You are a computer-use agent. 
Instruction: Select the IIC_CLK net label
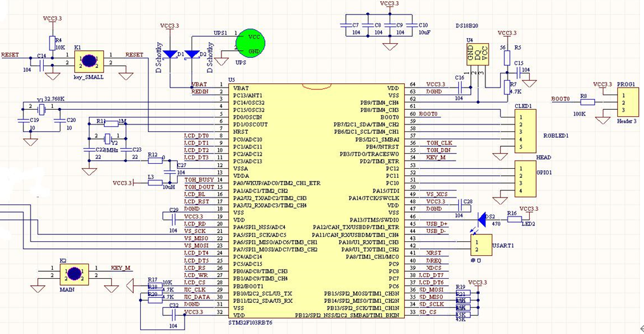(195, 290)
